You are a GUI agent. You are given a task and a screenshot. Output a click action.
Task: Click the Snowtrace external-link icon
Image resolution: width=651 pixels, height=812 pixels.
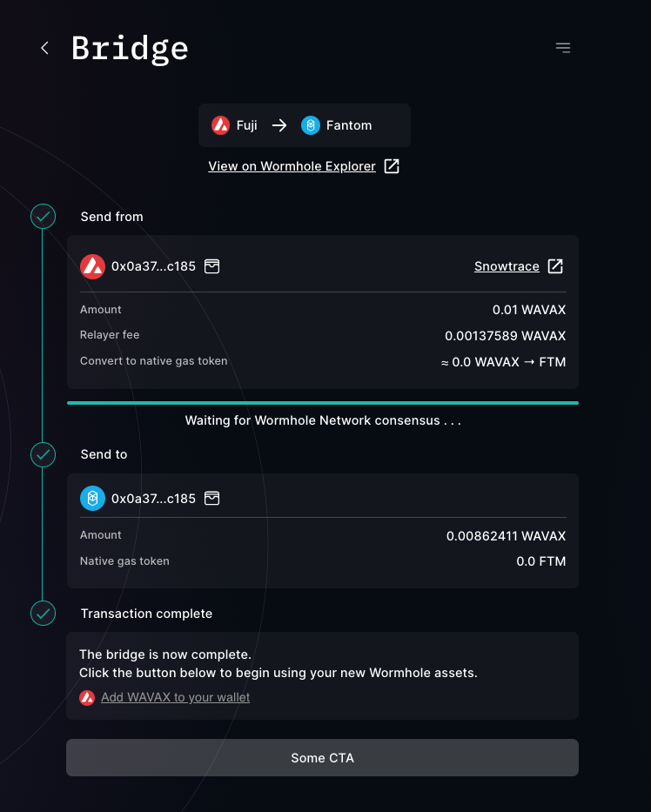pyautogui.click(x=554, y=266)
